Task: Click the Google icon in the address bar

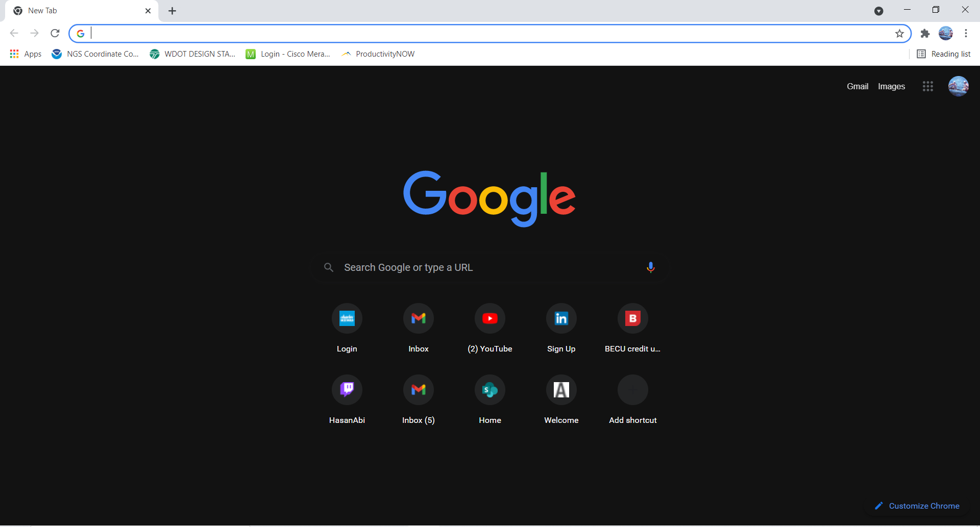Action: pos(81,34)
